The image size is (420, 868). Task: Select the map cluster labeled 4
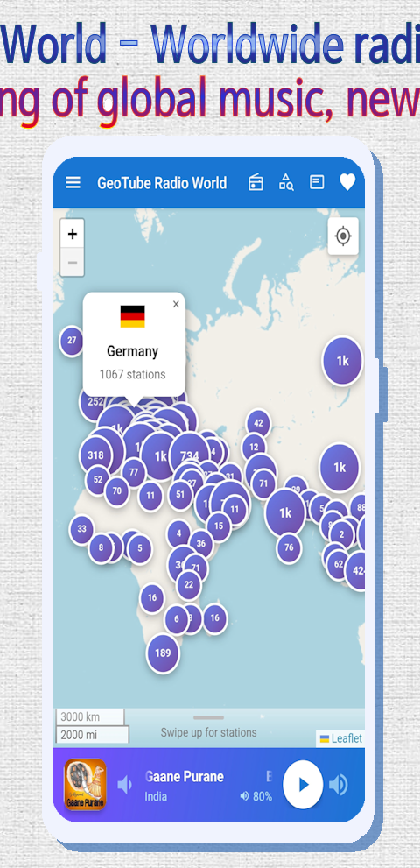click(178, 534)
